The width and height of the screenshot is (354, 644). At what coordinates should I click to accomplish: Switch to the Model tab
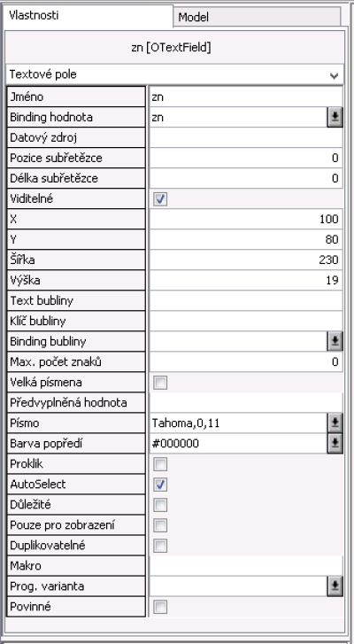[x=258, y=17]
